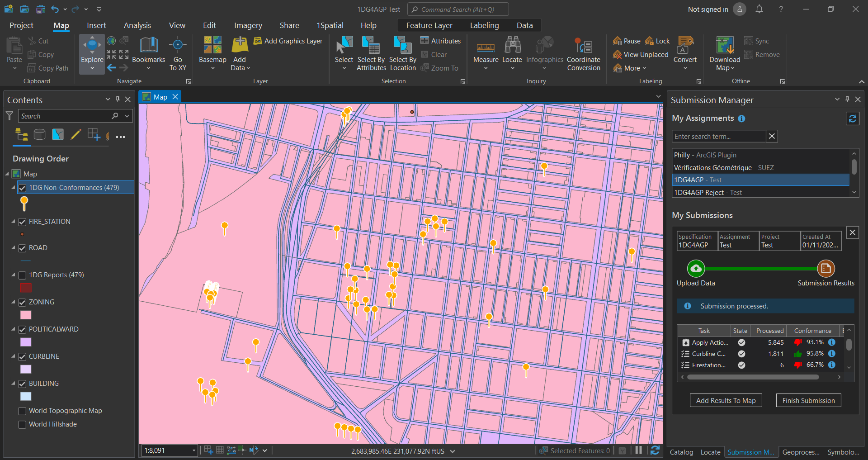This screenshot has width=868, height=460.
Task: Click View Unplaced labels
Action: [x=641, y=55]
